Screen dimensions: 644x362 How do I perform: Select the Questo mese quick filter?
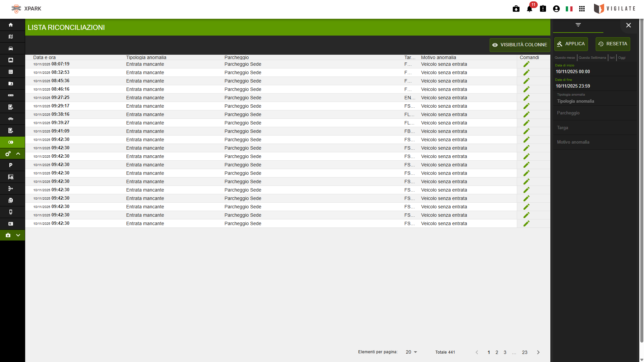(565, 58)
